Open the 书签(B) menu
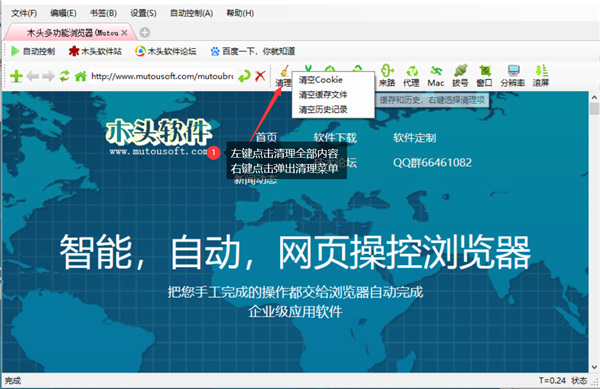The height and width of the screenshot is (389, 600). pyautogui.click(x=103, y=13)
